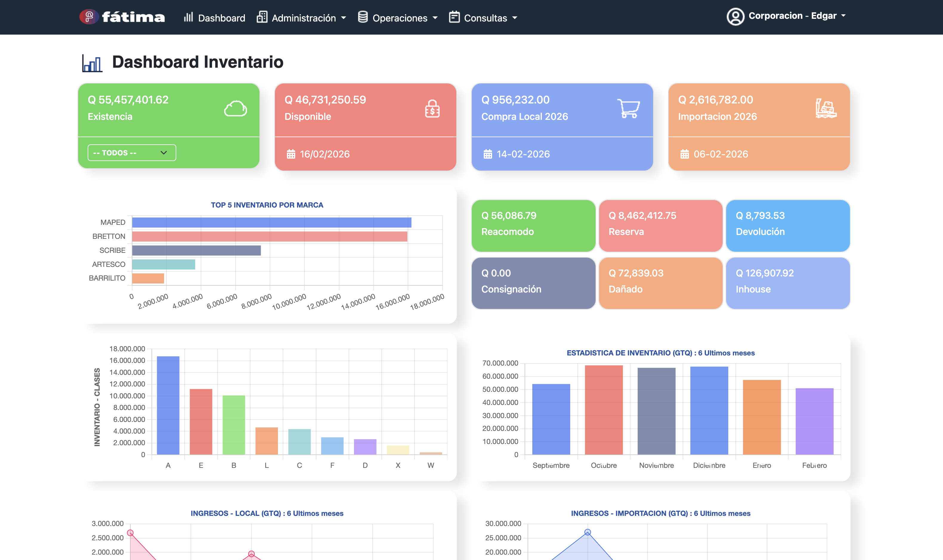The image size is (943, 560).
Task: Click the INGRESOS - IMPORTACION chart title
Action: click(x=660, y=513)
